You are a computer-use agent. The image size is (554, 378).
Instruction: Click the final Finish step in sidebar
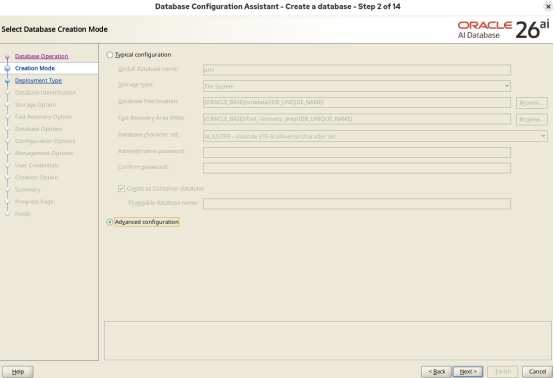click(23, 214)
